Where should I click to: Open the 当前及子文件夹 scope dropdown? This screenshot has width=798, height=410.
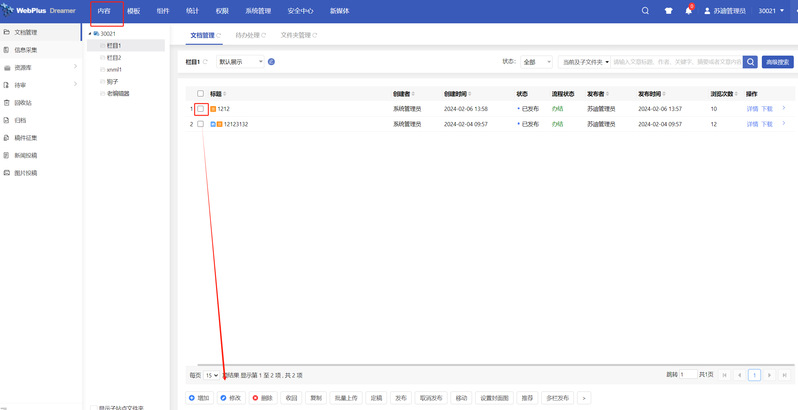click(x=585, y=62)
